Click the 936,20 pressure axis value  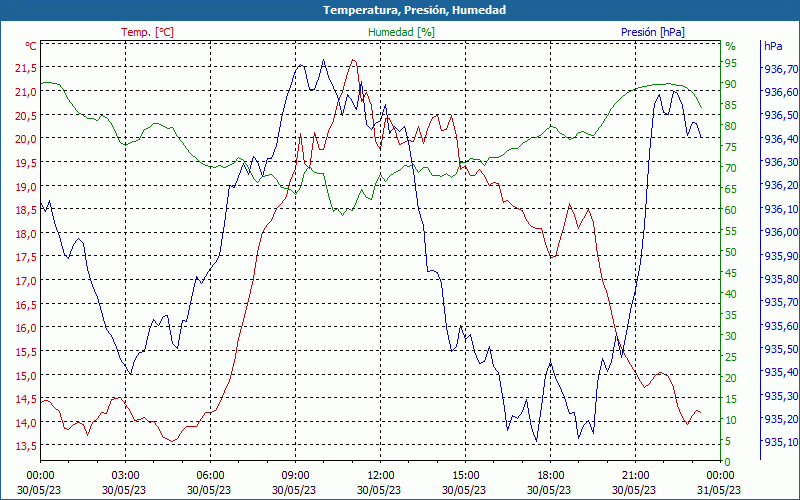coord(780,185)
